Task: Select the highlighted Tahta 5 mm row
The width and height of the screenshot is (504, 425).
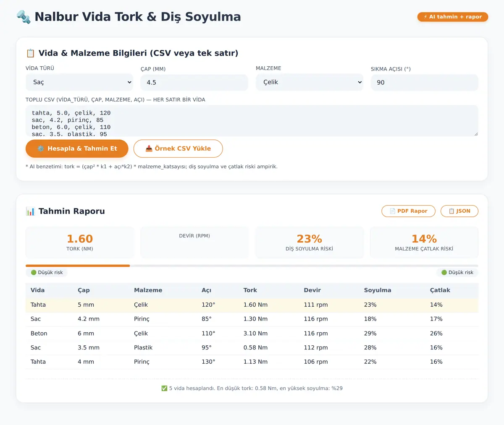Action: pos(252,305)
